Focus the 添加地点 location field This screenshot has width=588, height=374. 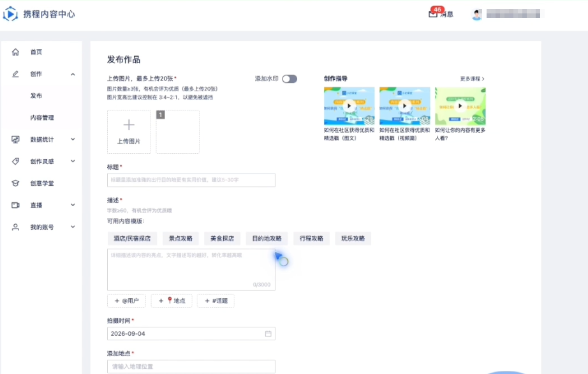(191, 366)
